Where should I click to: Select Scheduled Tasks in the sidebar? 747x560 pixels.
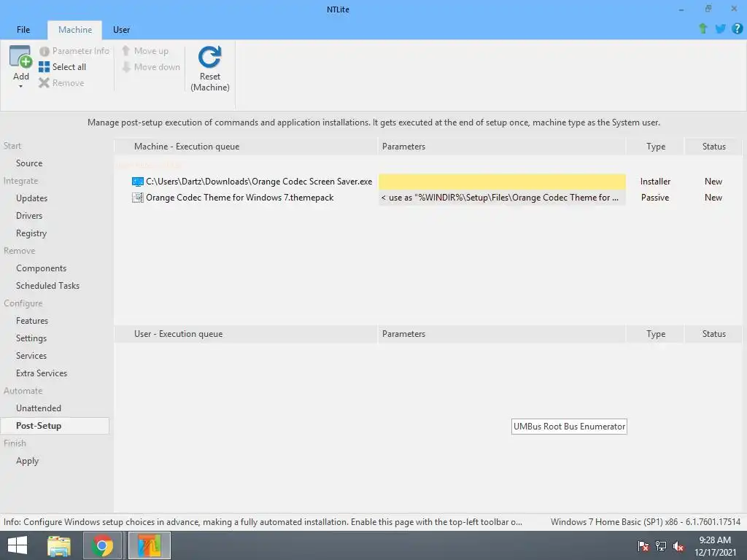click(47, 286)
